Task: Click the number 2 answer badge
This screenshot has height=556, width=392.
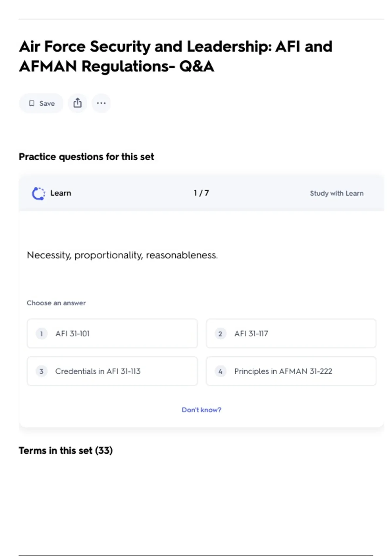Action: coord(220,334)
